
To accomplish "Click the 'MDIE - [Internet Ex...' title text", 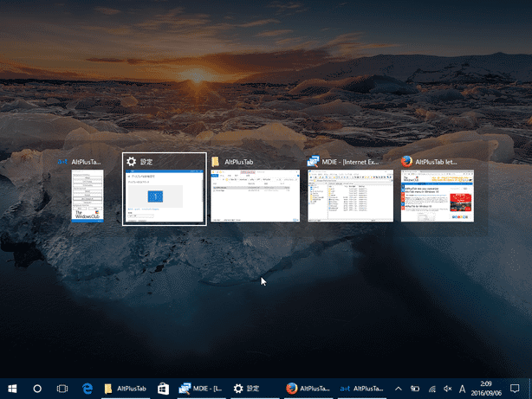I will (x=350, y=162).
